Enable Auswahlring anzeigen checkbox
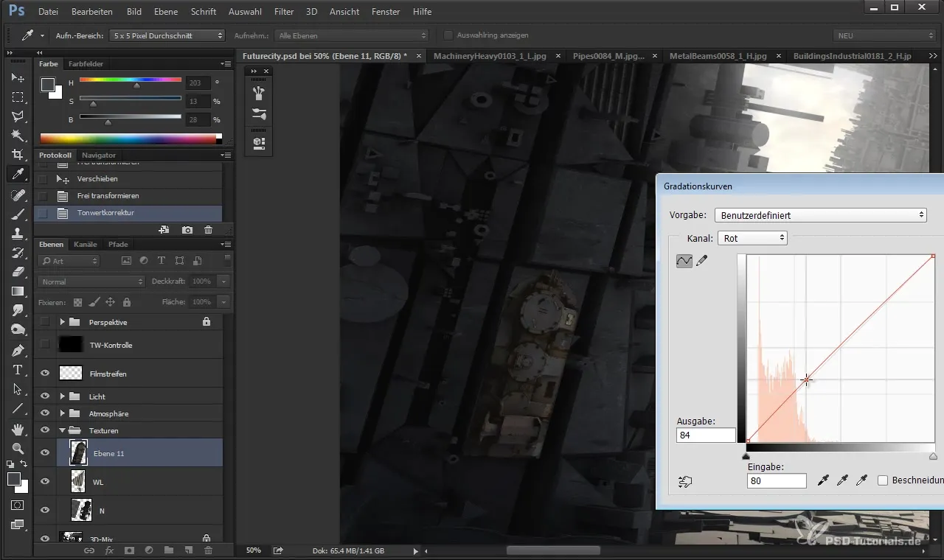The image size is (944, 560). [448, 35]
